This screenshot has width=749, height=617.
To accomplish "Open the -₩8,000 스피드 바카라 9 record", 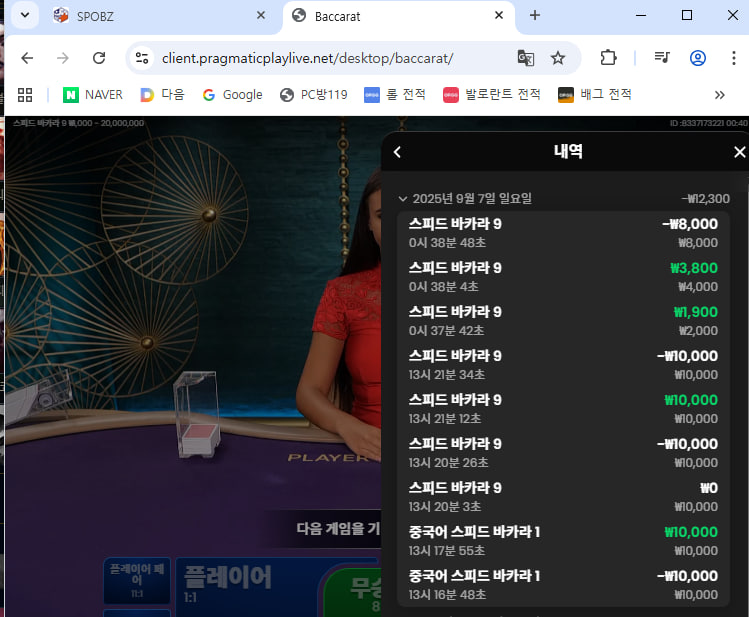I will pos(563,232).
